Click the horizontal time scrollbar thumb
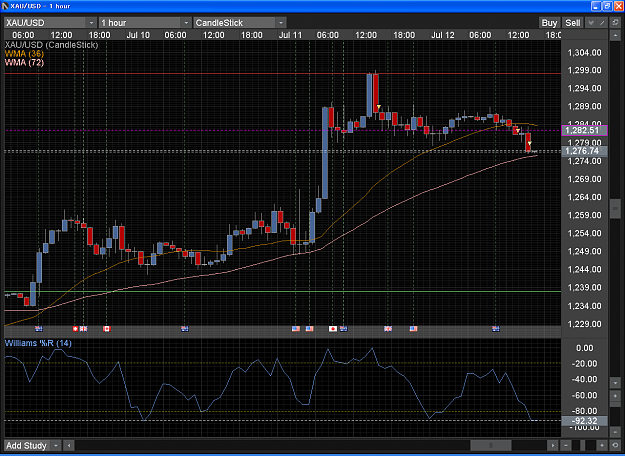Image resolution: width=625 pixels, height=456 pixels. (491, 445)
